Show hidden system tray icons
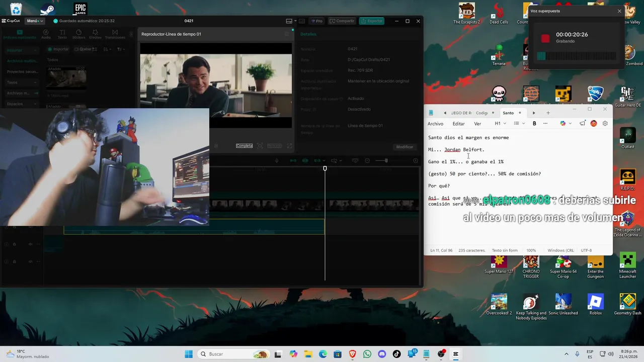644x362 pixels. click(567, 354)
